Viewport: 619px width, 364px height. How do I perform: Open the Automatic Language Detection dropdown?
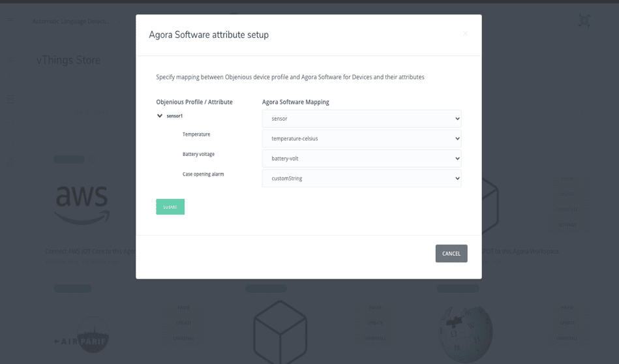click(x=77, y=22)
